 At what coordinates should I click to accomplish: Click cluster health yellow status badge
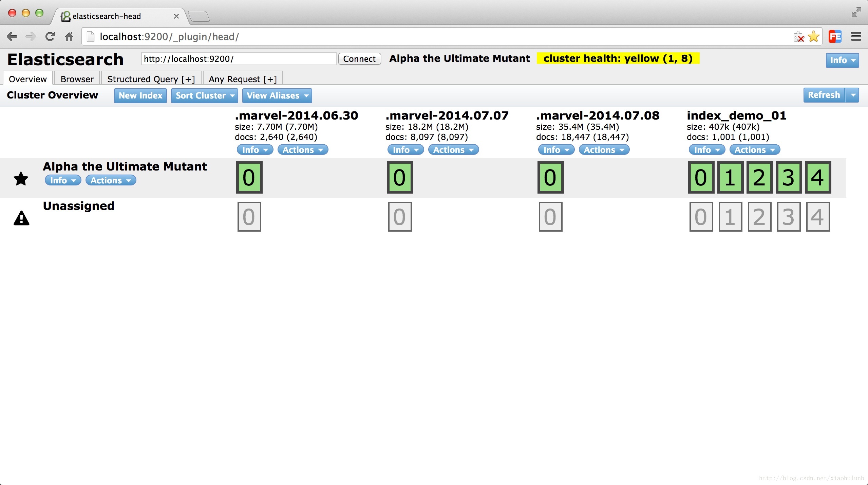[x=618, y=58]
